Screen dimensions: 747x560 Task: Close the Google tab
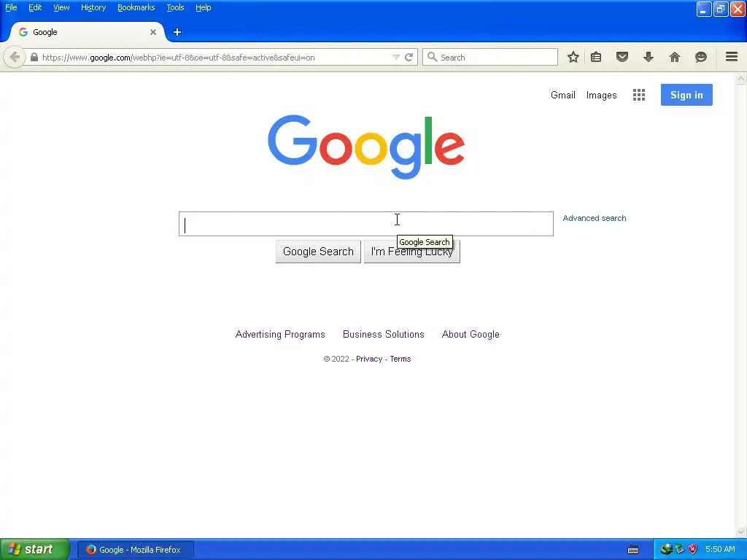[153, 32]
